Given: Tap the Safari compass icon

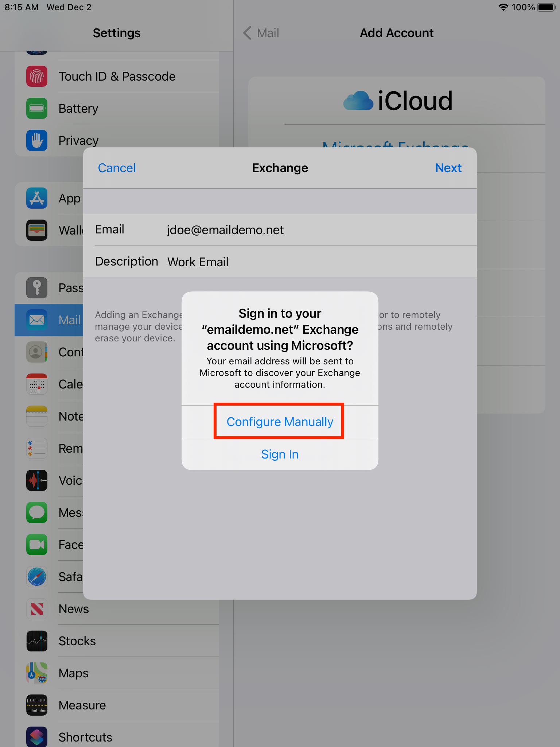Looking at the screenshot, I should 37,577.
